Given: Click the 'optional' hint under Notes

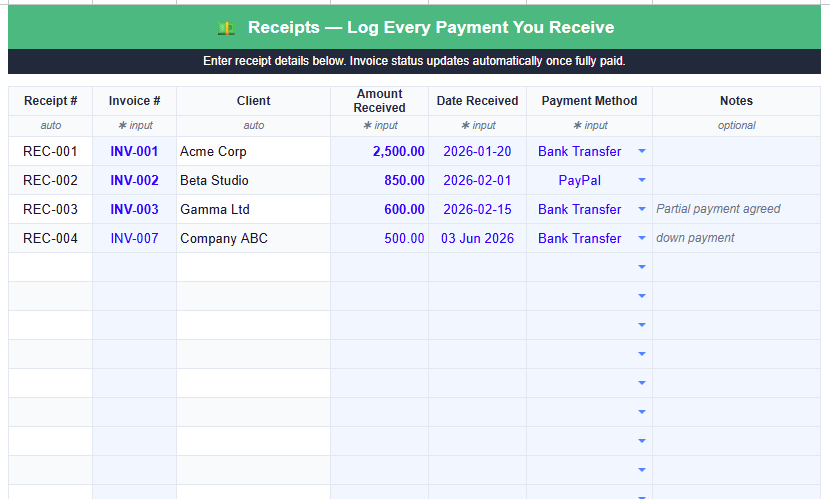Looking at the screenshot, I should [736, 125].
